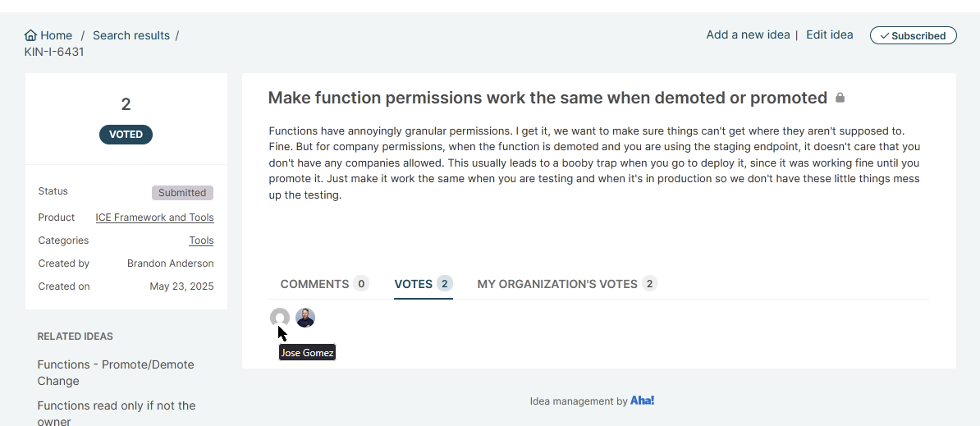Go back to Search results breadcrumb
The image size is (980, 426).
[131, 35]
